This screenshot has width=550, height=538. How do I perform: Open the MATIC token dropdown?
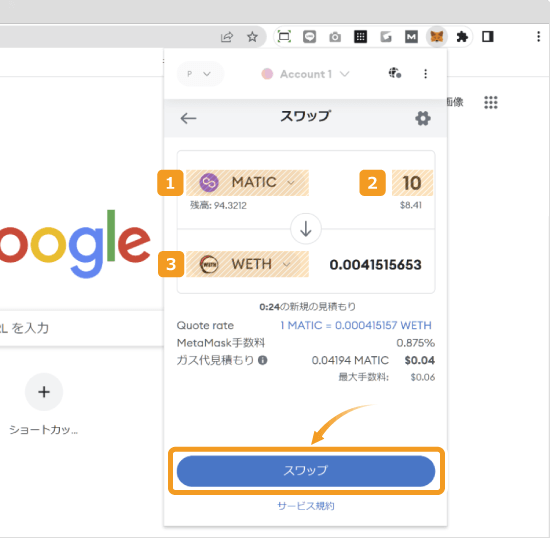pyautogui.click(x=247, y=183)
